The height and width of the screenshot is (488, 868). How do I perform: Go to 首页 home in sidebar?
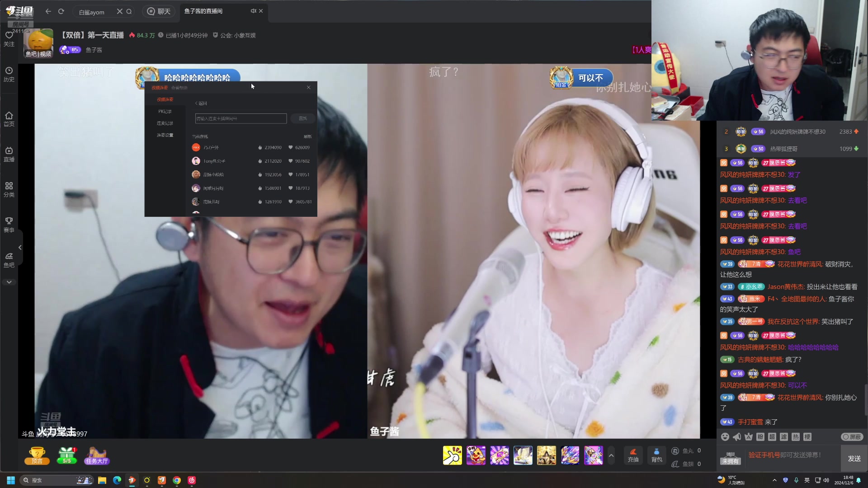click(9, 119)
